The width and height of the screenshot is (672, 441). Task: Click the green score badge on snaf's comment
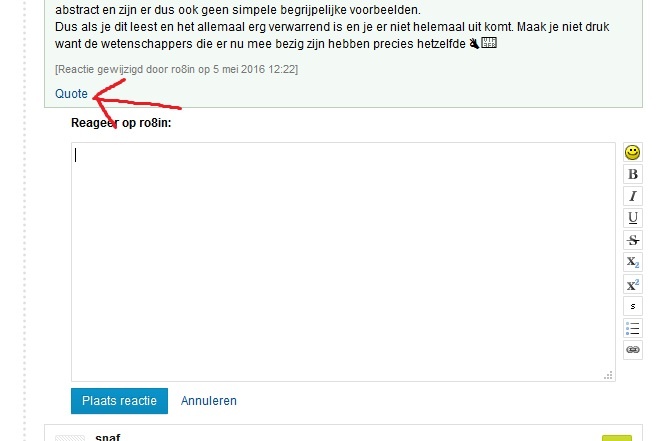617,438
